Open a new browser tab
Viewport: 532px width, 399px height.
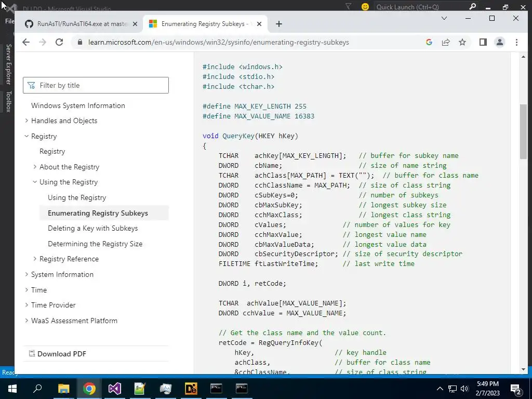click(278, 24)
